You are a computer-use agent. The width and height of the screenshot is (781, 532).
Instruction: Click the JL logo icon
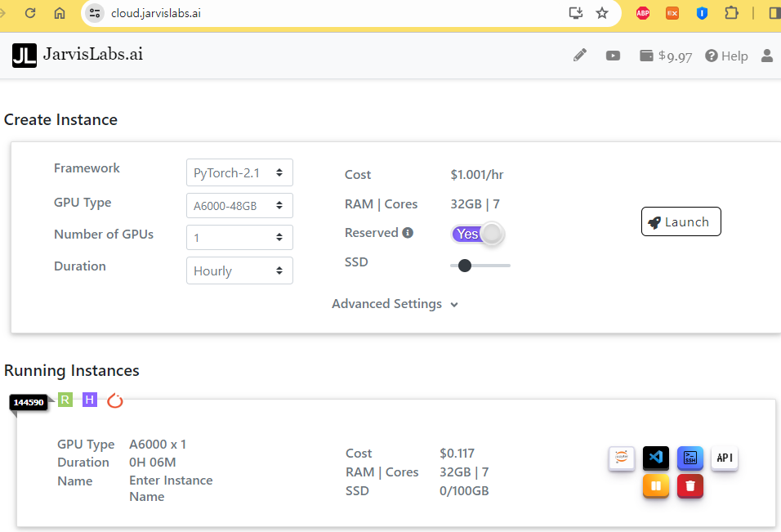coord(25,56)
